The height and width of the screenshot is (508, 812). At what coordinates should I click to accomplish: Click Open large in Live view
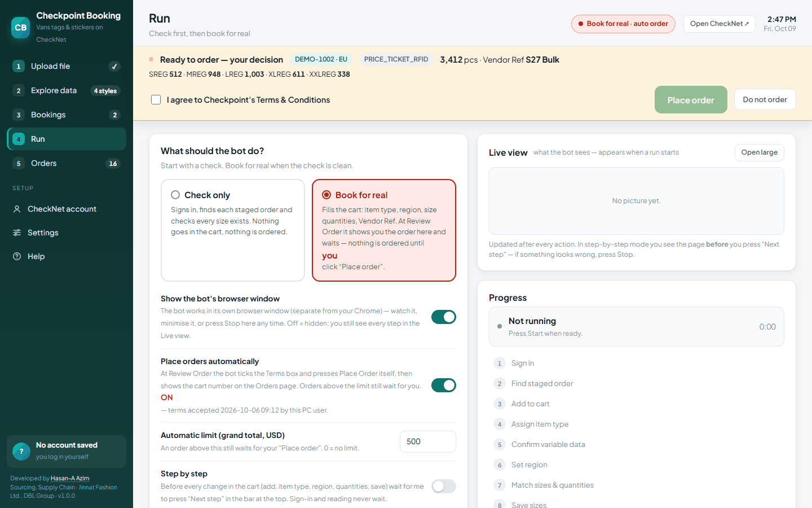759,152
